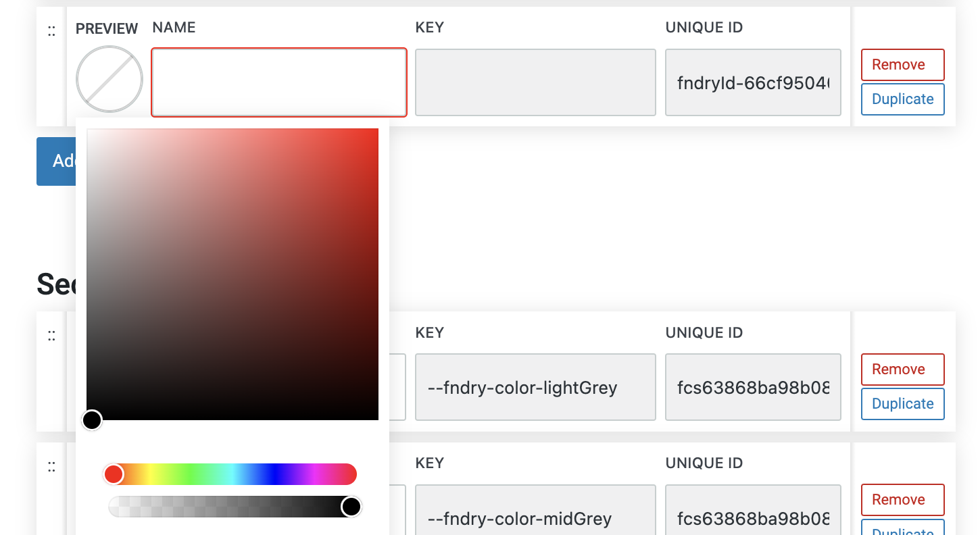The width and height of the screenshot is (980, 535).
Task: Click the drag handle of the midGrey row
Action: tap(51, 466)
